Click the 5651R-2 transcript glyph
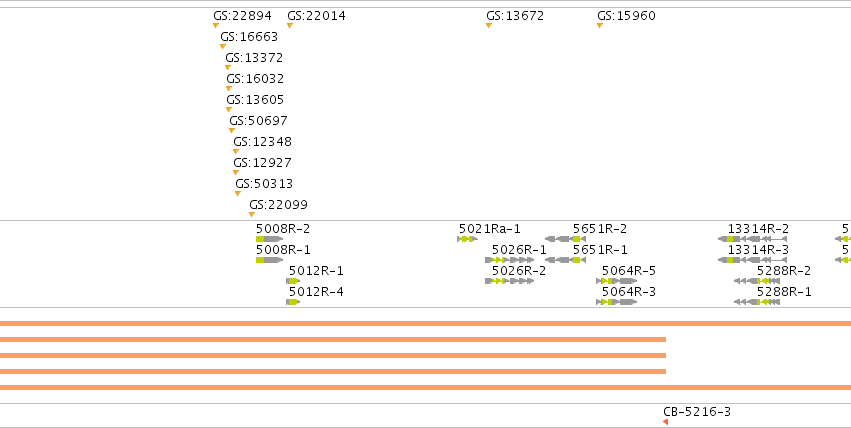851x428 pixels. 565,239
